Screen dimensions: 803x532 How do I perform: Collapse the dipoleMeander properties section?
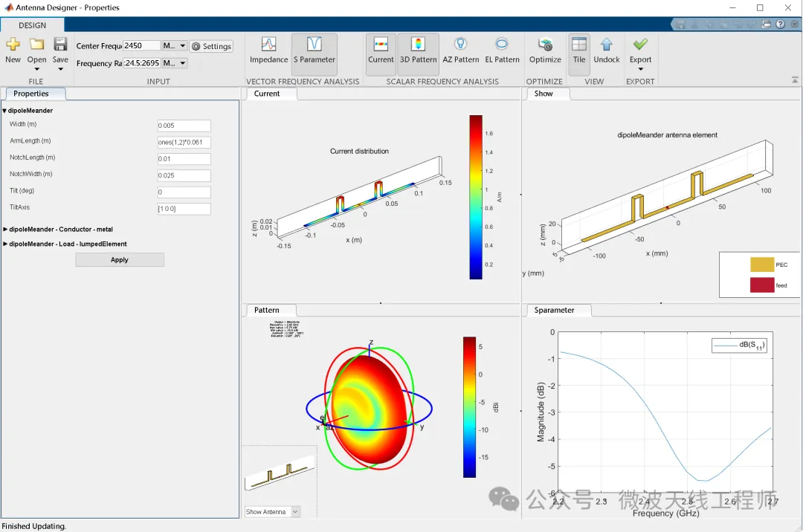tap(4, 111)
